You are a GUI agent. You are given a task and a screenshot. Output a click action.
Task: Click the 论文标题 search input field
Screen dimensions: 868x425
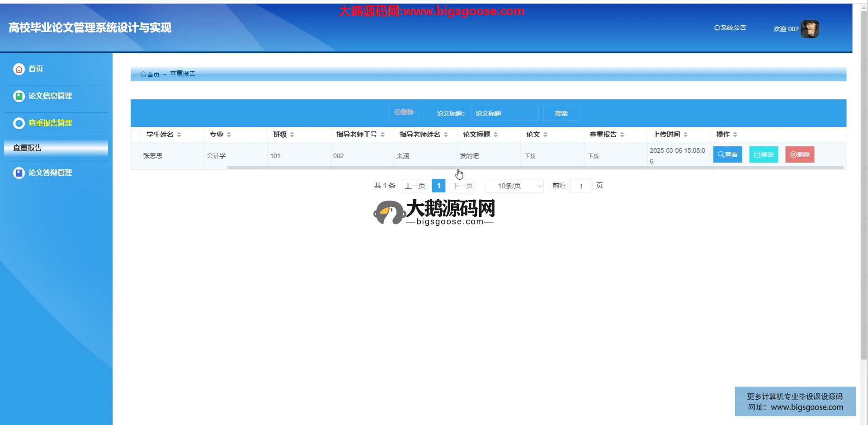point(504,113)
